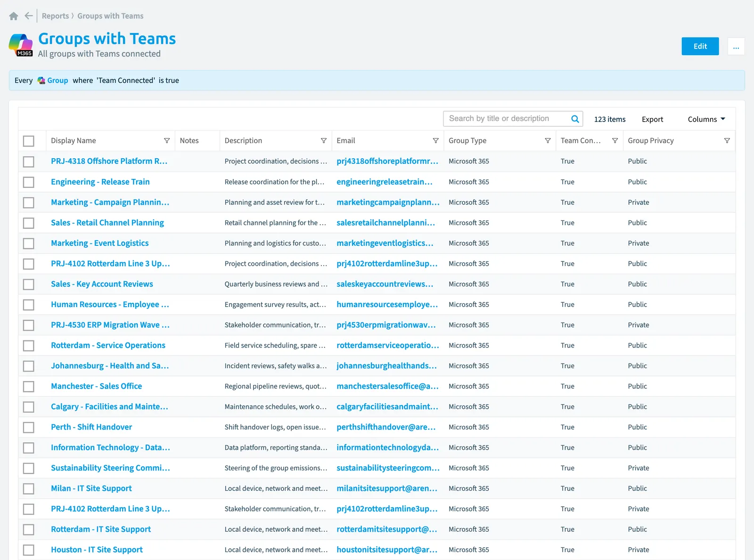Click 'Steering of the group emissions…' description
Viewport: 754px width, 560px height.
(276, 468)
